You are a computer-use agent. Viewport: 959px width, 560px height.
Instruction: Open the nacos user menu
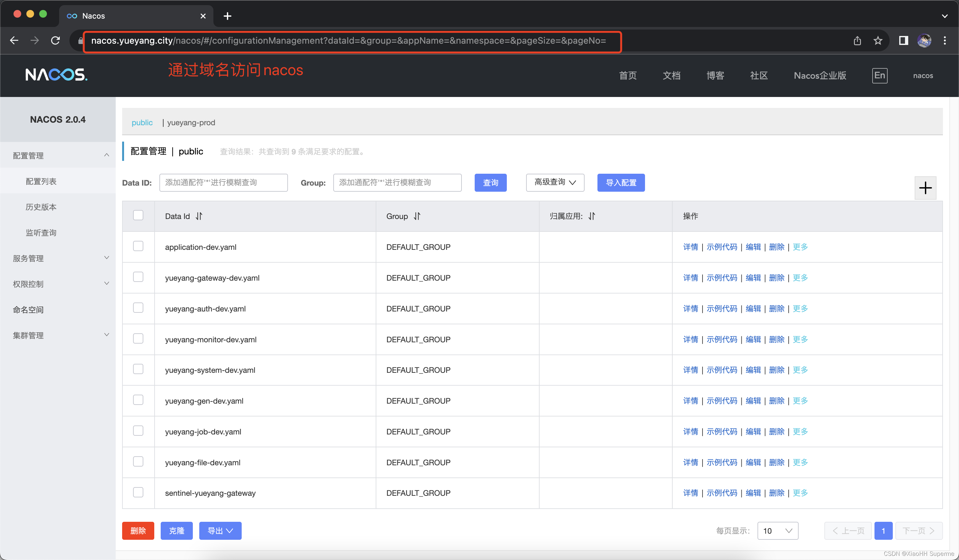[923, 75]
